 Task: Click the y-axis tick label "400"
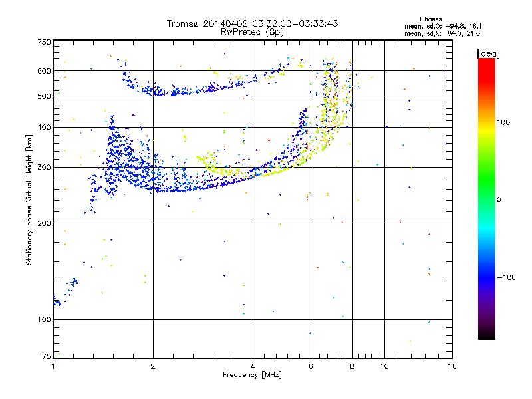coord(44,128)
